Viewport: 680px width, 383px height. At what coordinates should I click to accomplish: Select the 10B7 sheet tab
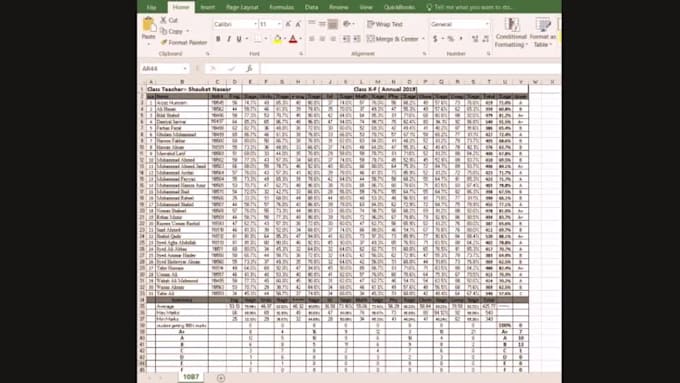coord(191,377)
